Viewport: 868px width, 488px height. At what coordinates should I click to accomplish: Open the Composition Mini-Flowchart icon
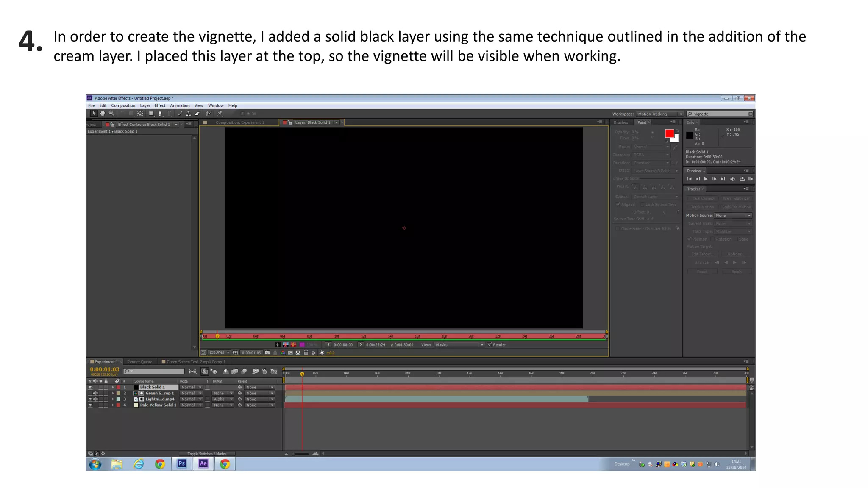pos(192,372)
